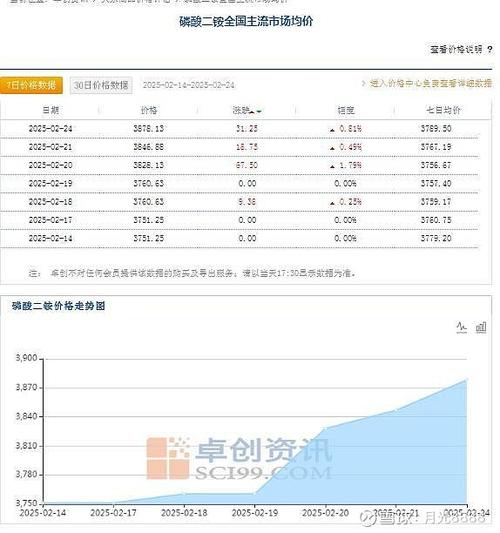Click seven-day average 3789.50
The image size is (500, 533).
(x=436, y=129)
